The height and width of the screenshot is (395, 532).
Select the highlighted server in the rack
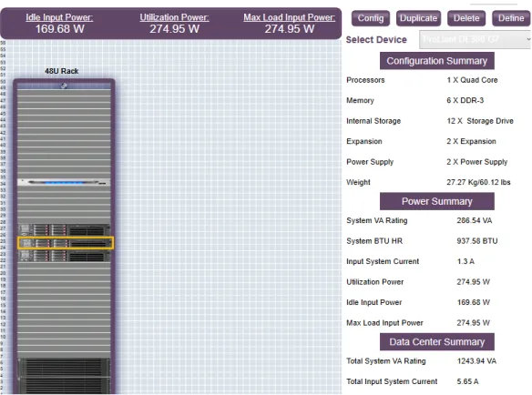point(66,243)
